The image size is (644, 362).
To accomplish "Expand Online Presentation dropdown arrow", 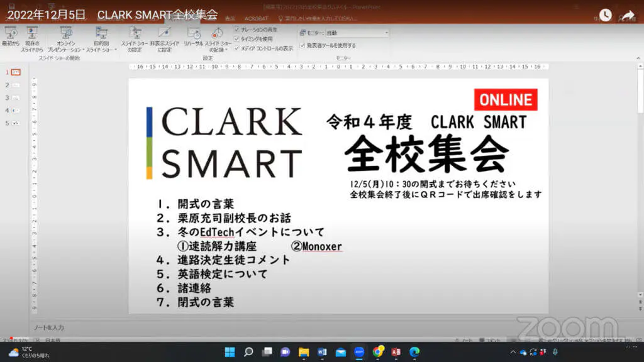I will 84,50.
